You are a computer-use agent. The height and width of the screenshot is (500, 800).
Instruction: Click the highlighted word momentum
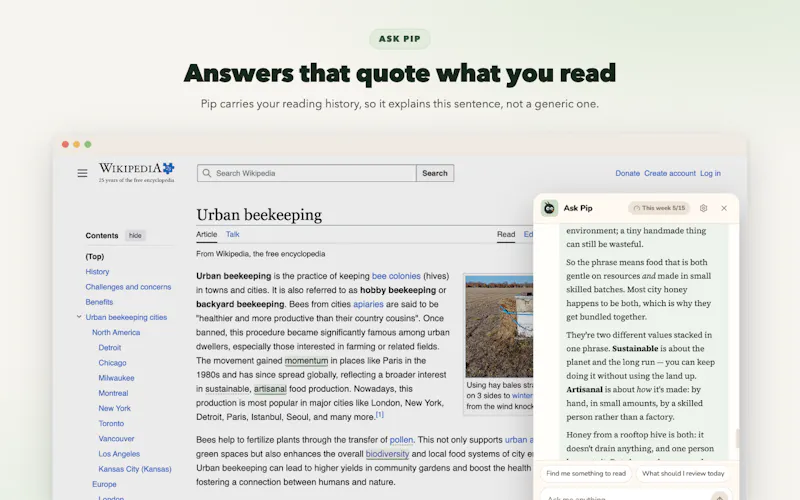pos(306,361)
